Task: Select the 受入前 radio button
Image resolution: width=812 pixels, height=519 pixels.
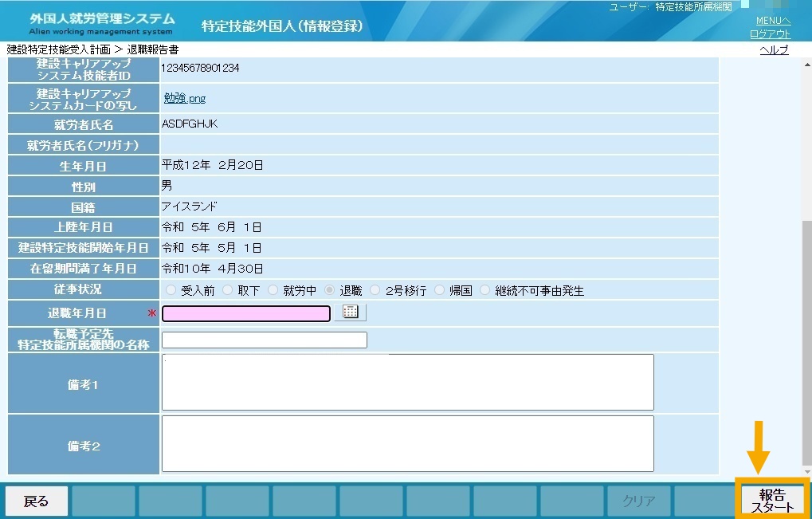Action: 171,290
